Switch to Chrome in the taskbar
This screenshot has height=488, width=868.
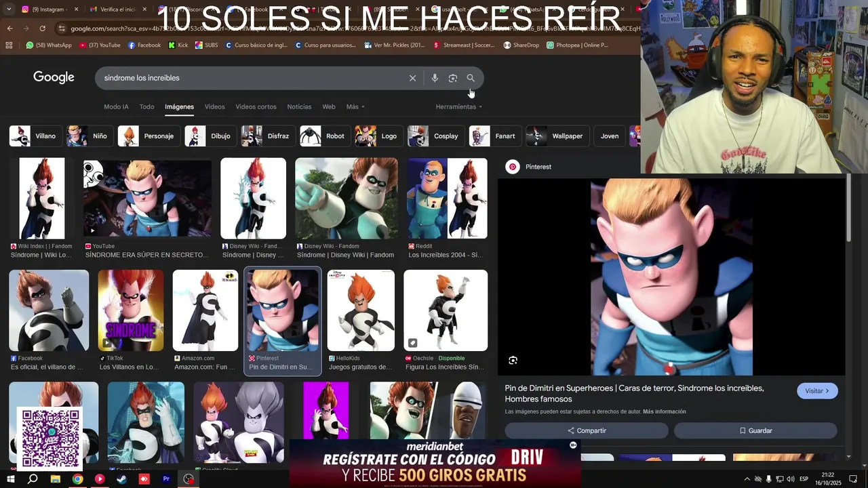pos(77,479)
